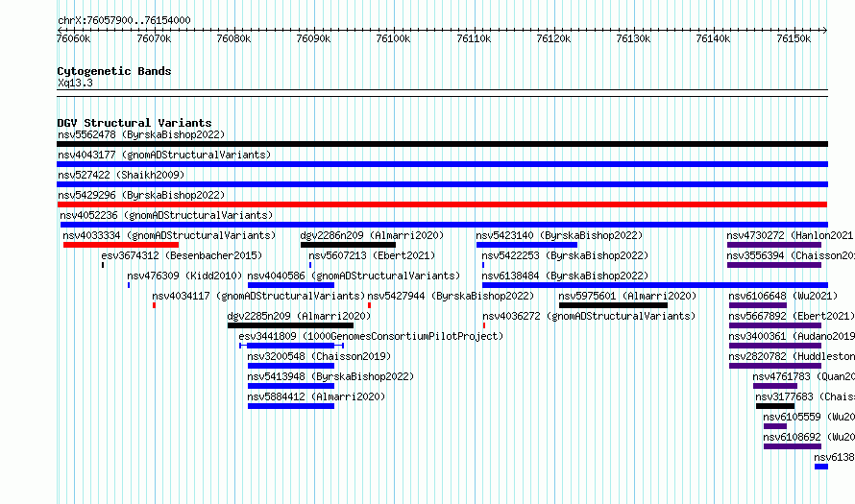
Task: Open nsv3556394 (Chaisson) label
Action: (x=791, y=255)
